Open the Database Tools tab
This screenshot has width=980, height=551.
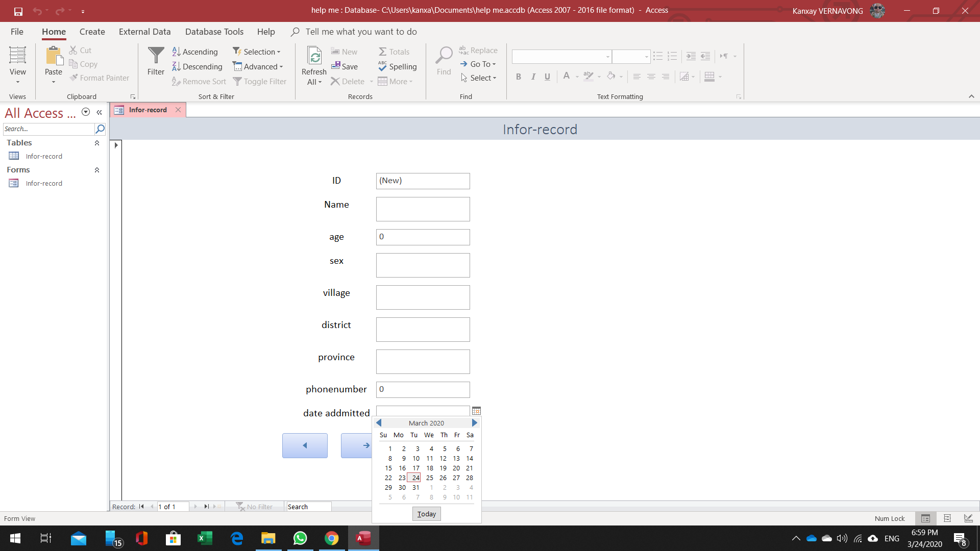[214, 32]
